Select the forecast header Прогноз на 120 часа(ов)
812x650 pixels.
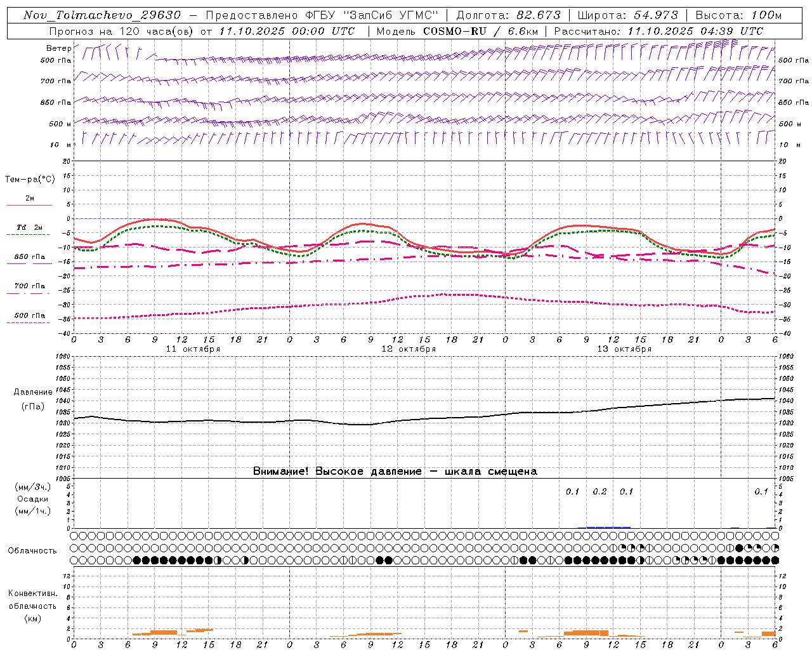click(x=122, y=31)
